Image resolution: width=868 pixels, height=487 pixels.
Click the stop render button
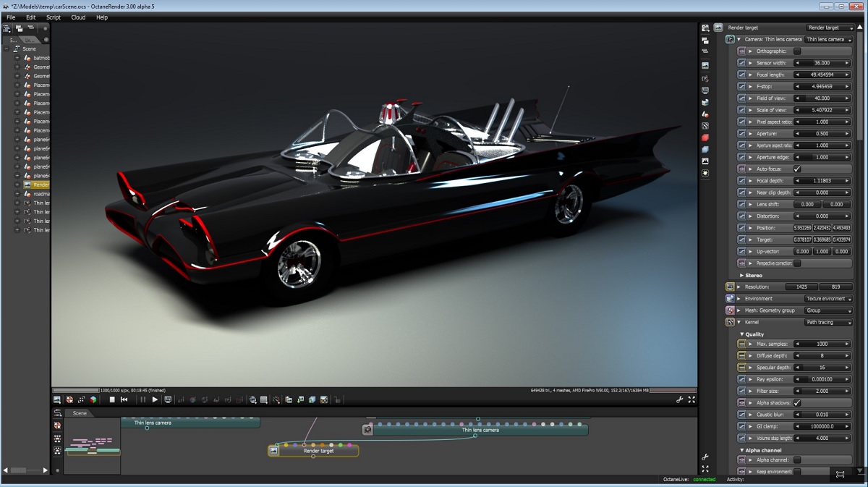112,399
